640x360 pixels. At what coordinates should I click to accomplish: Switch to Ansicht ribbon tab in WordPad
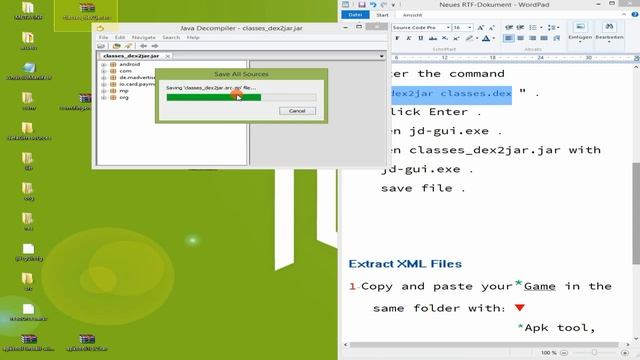[412, 15]
